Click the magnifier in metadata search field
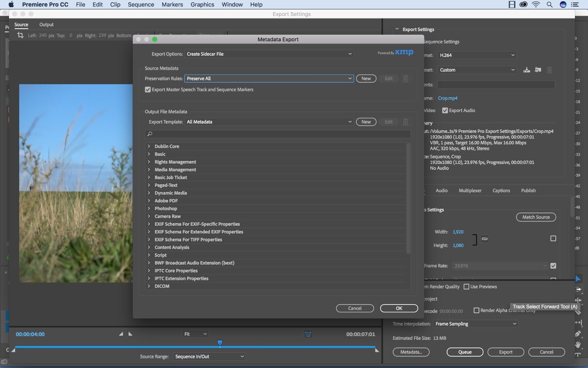Viewport: 588px width, 368px height. [150, 134]
